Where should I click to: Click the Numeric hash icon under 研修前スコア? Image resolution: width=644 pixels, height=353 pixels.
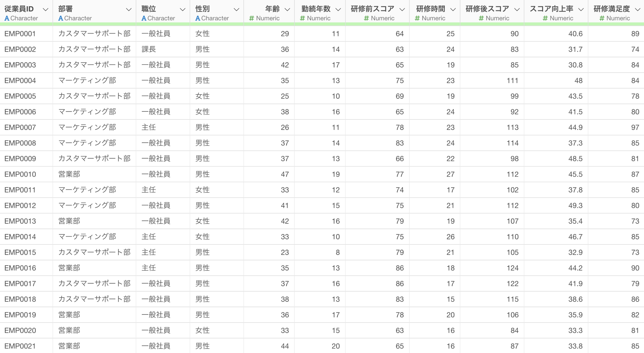click(x=366, y=18)
